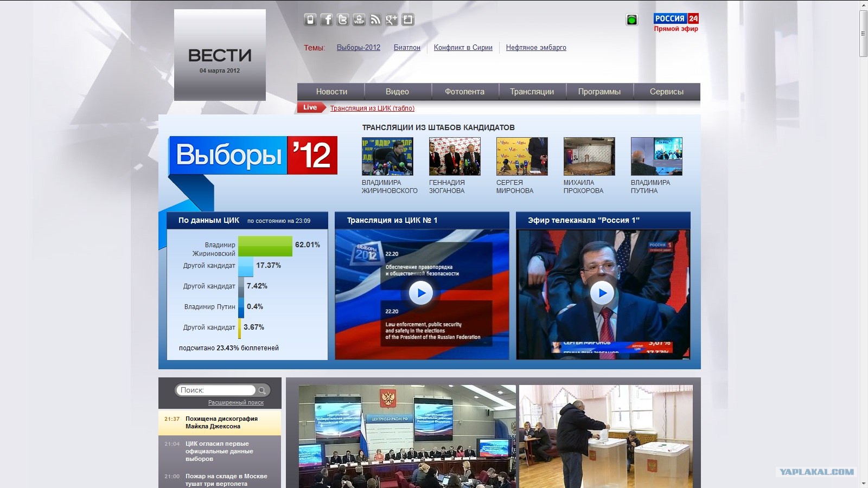Screen dimensions: 868x488
Task: Open the Видео menu
Action: click(x=397, y=92)
